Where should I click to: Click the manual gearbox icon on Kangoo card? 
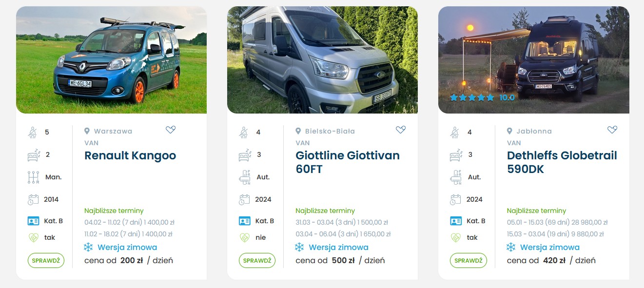tap(33, 177)
